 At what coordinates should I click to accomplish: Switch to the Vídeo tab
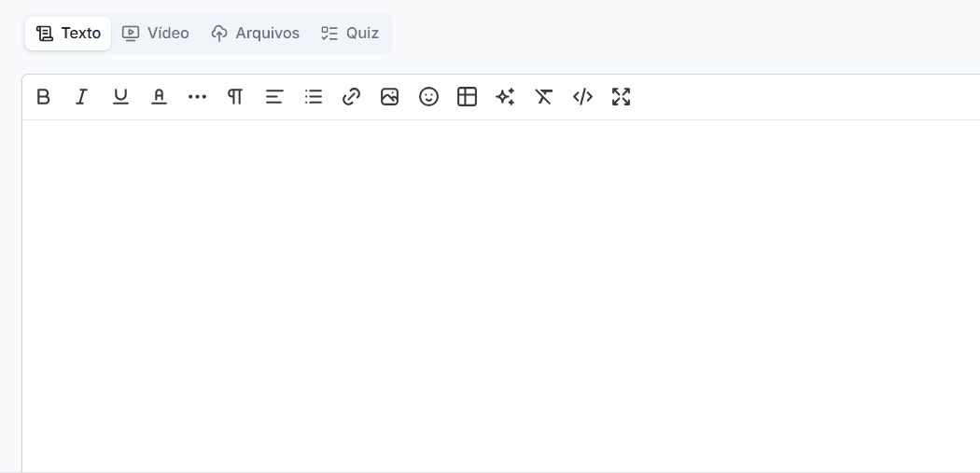(156, 33)
